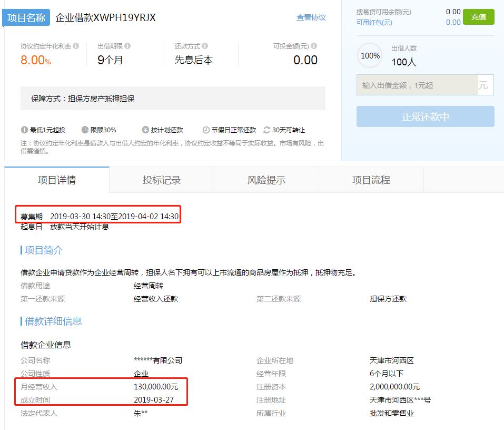Viewport: 504px width, 430px height.
Task: Click the 按计划还款 icon
Action: [145, 130]
